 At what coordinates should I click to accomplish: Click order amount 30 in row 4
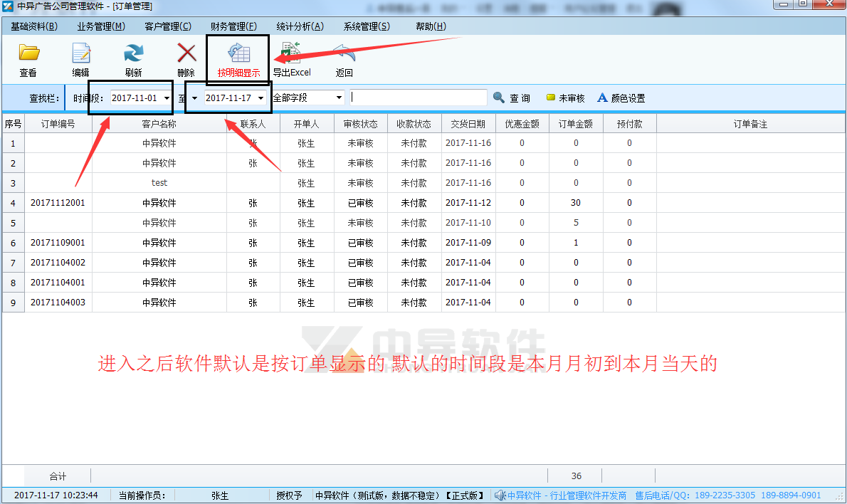(576, 203)
